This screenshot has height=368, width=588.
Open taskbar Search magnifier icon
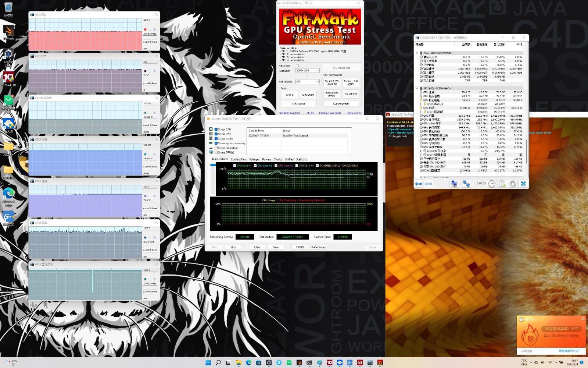coord(218,362)
